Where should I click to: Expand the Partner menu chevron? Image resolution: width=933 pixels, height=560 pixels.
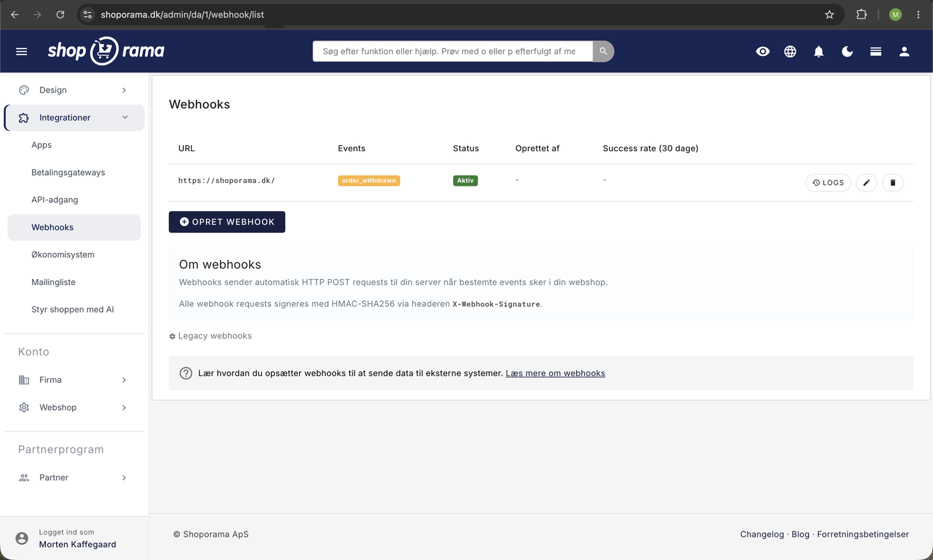[124, 477]
